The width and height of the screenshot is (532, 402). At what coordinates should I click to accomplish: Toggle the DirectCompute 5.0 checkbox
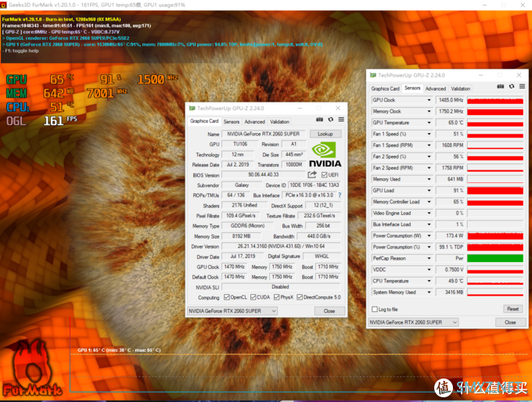300,297
